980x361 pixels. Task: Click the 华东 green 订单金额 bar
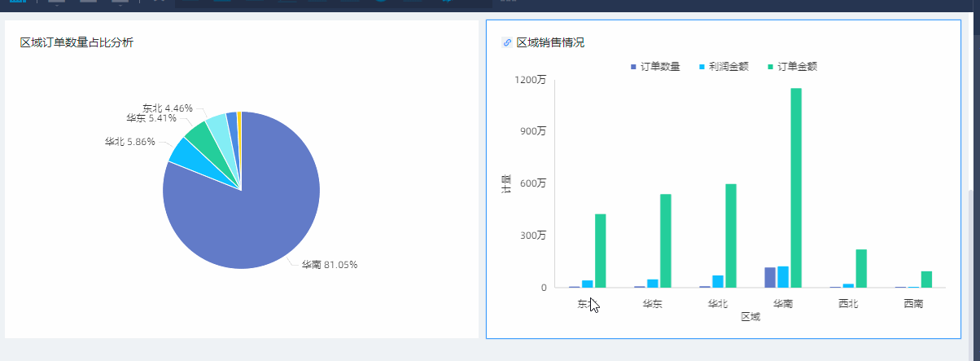click(666, 240)
